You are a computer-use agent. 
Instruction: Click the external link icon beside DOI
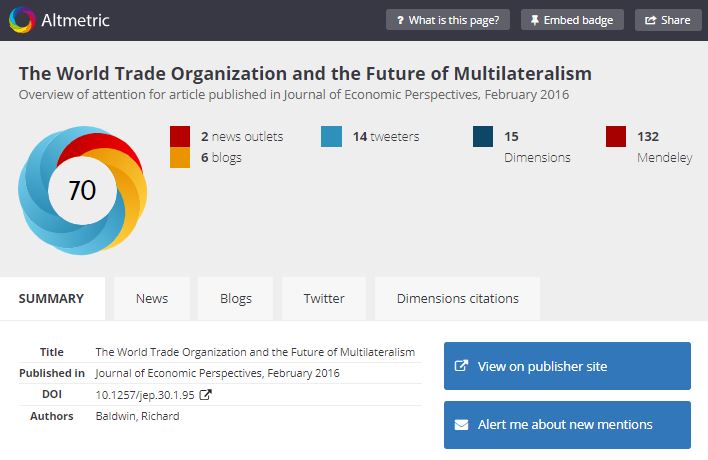pos(206,395)
